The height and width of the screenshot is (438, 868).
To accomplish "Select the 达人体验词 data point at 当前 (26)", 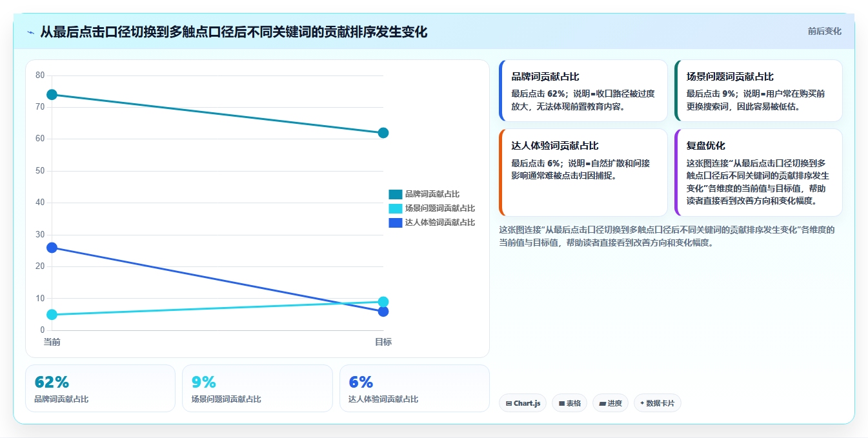I will (52, 248).
